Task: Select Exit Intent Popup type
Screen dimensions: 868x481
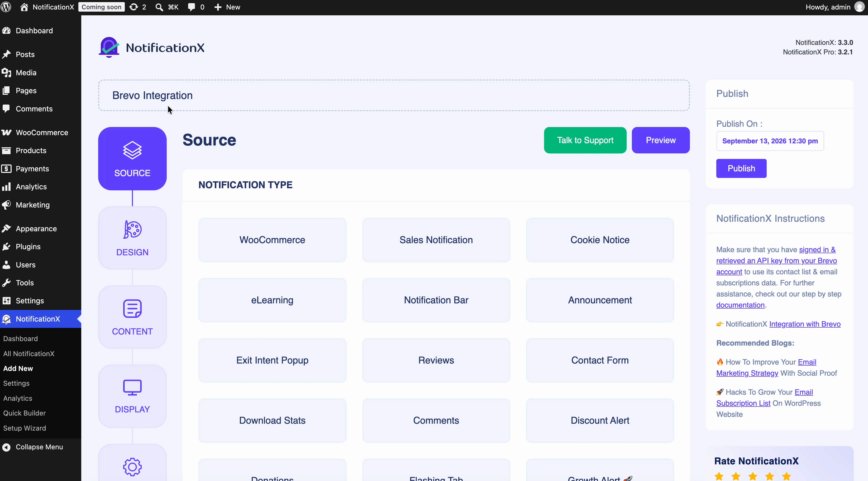Action: (272, 360)
